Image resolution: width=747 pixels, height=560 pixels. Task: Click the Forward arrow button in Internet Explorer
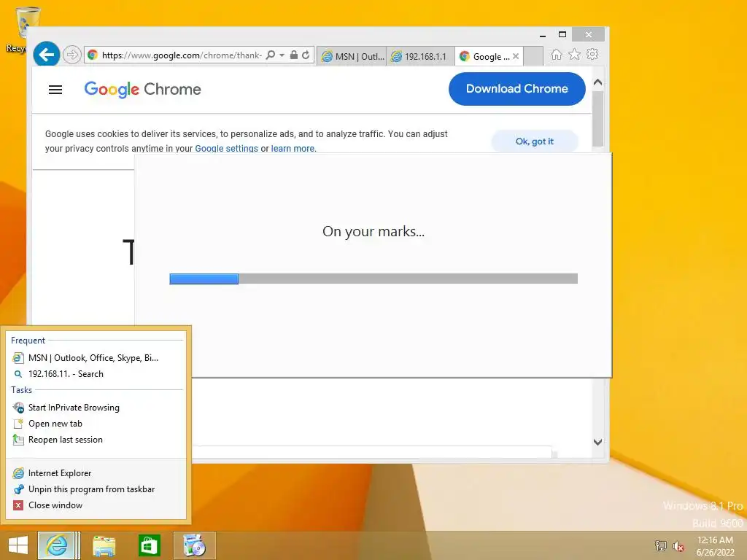pos(72,55)
